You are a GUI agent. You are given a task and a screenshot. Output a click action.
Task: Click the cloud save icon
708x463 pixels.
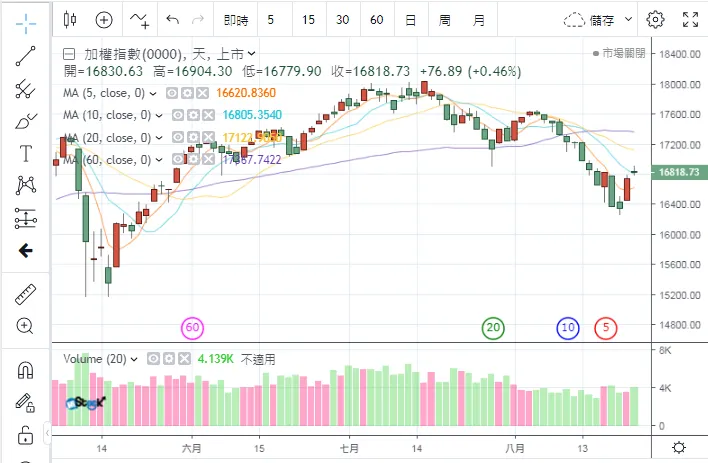click(574, 20)
